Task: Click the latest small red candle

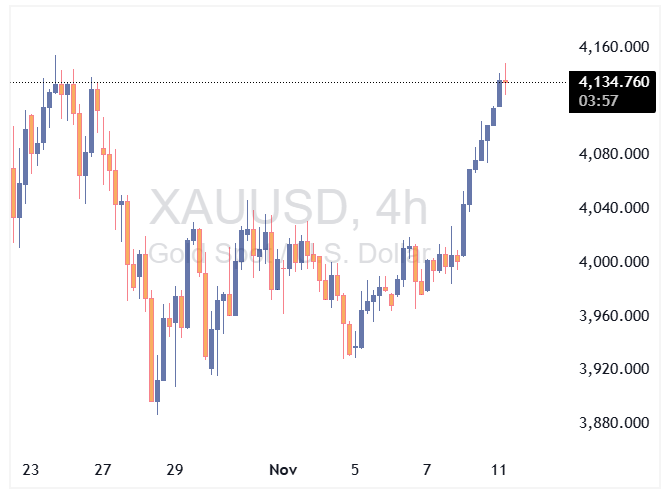Action: click(506, 81)
